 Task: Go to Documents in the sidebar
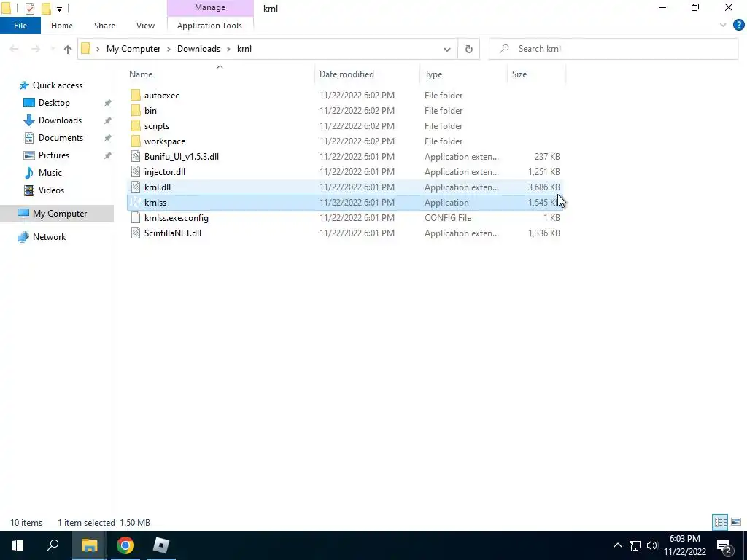(x=61, y=138)
